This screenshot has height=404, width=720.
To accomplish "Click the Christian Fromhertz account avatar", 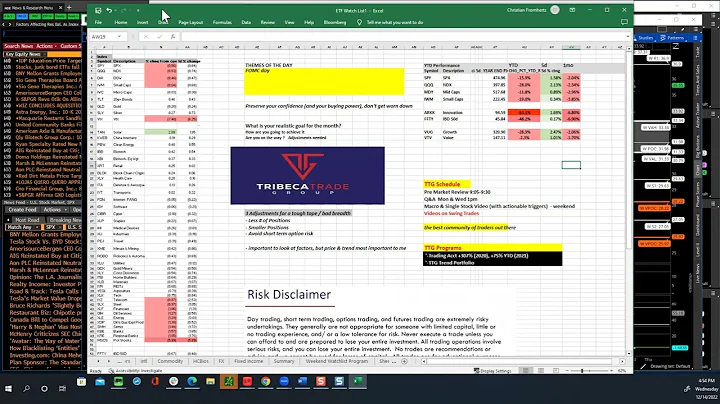I will point(555,10).
